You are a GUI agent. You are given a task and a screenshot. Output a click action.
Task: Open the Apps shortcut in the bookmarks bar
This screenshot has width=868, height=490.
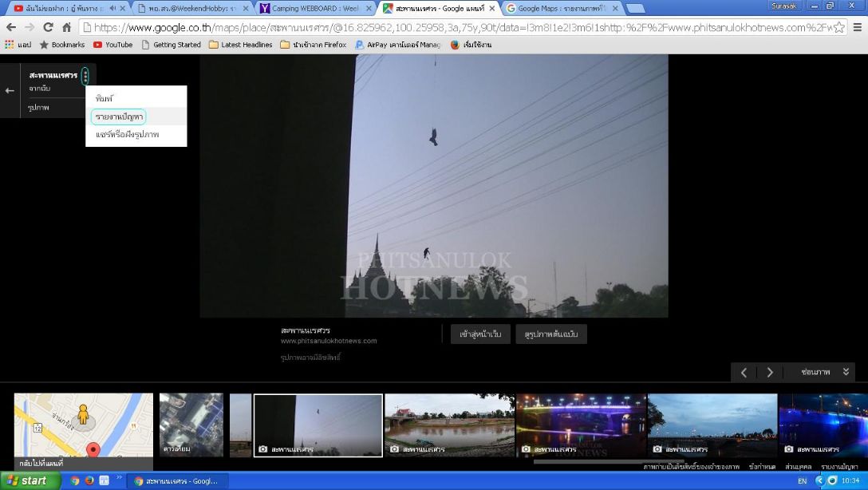click(x=18, y=45)
